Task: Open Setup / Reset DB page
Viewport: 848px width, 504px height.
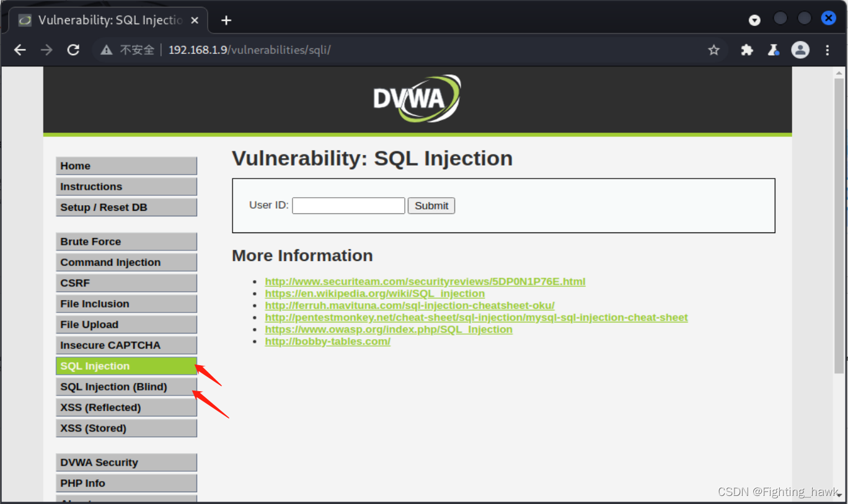Action: click(x=126, y=208)
